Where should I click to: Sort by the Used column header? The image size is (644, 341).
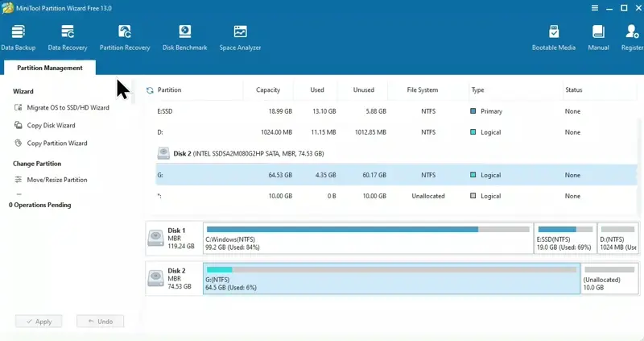(x=317, y=89)
